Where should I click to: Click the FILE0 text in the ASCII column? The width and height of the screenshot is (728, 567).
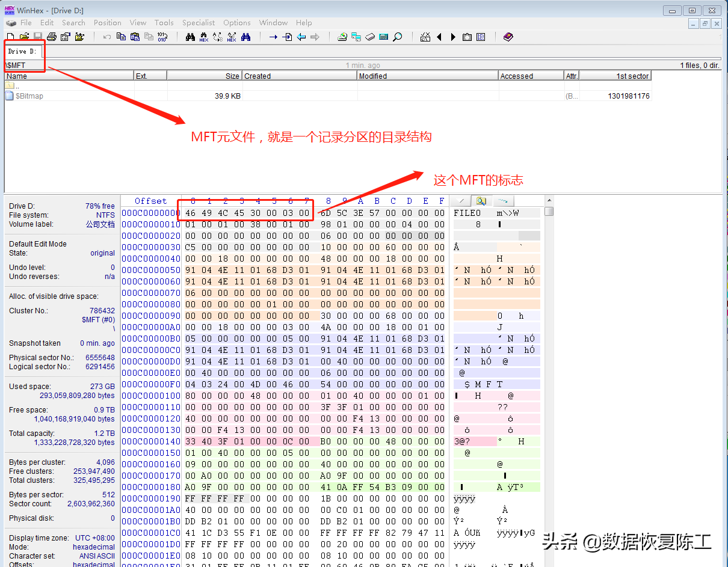pyautogui.click(x=467, y=213)
